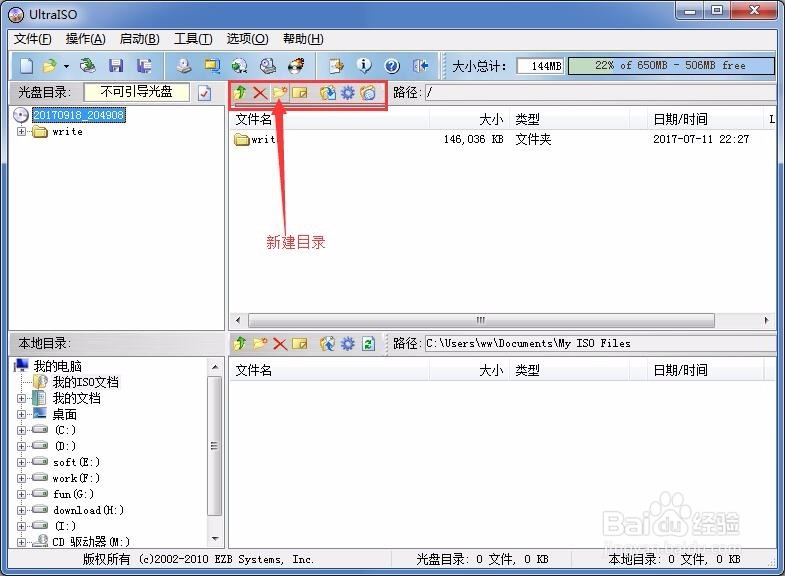Select the 20170918_204908 disc root node
Image resolution: width=785 pixels, height=576 pixels.
[x=79, y=115]
